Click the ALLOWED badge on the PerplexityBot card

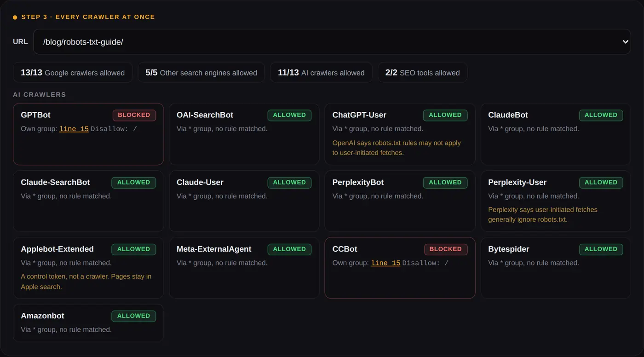[445, 182]
